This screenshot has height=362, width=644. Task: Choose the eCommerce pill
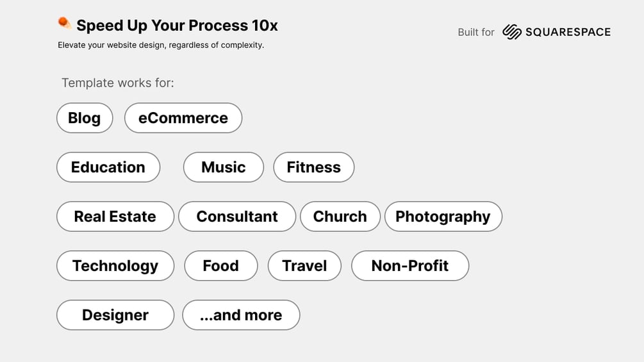click(183, 118)
